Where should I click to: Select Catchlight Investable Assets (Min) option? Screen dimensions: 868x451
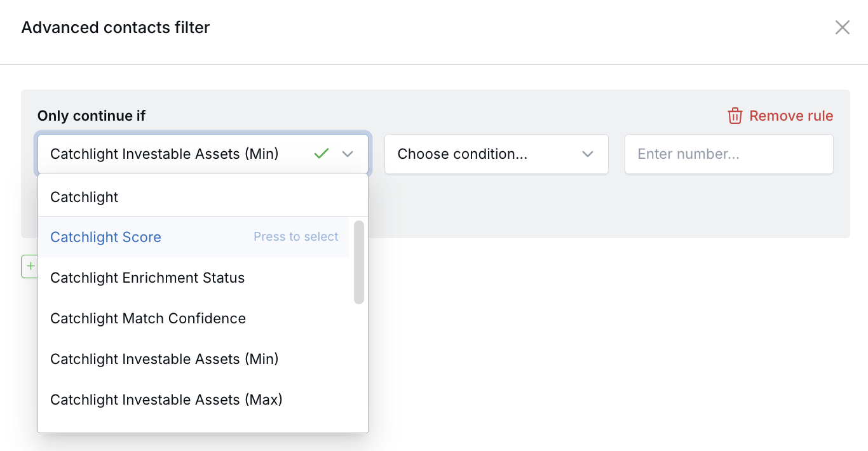click(x=164, y=359)
